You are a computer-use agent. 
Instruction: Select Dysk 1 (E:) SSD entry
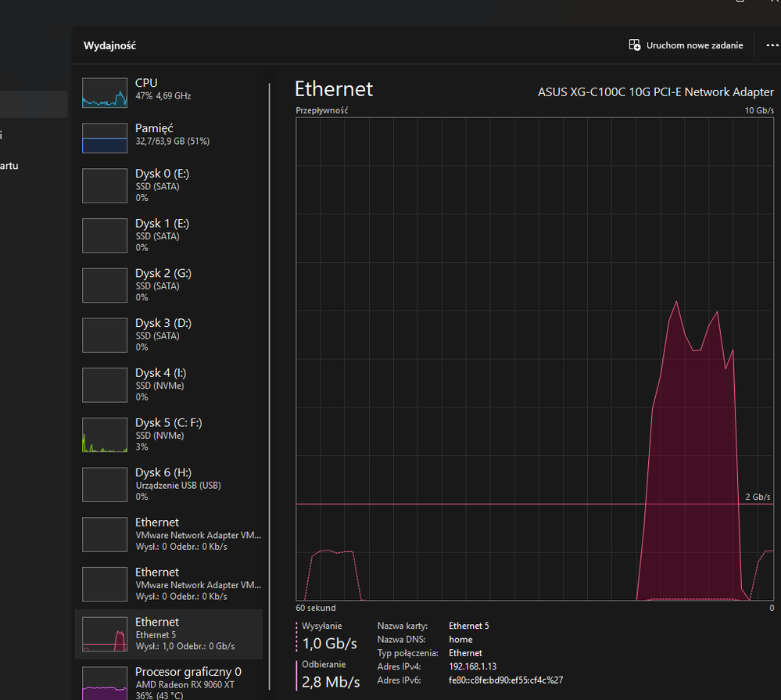pyautogui.click(x=168, y=235)
